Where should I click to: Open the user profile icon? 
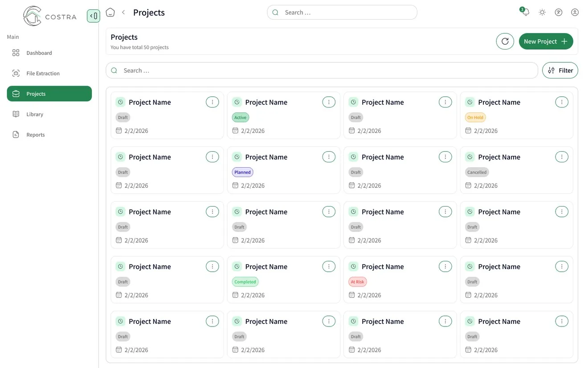coord(575,12)
